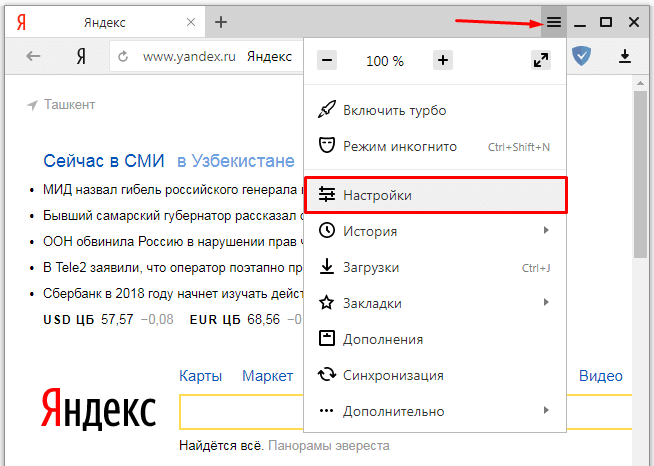Open the Сейчас в СМИ link

pyautogui.click(x=104, y=161)
